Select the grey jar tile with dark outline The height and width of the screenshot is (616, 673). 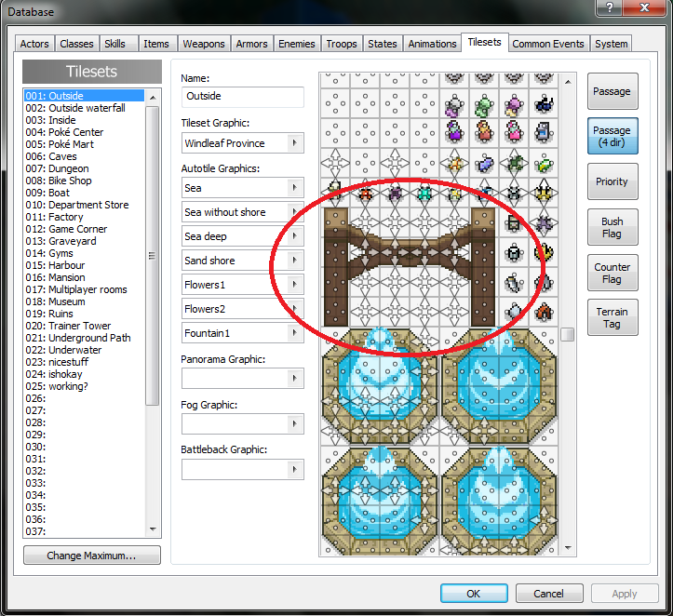(514, 253)
